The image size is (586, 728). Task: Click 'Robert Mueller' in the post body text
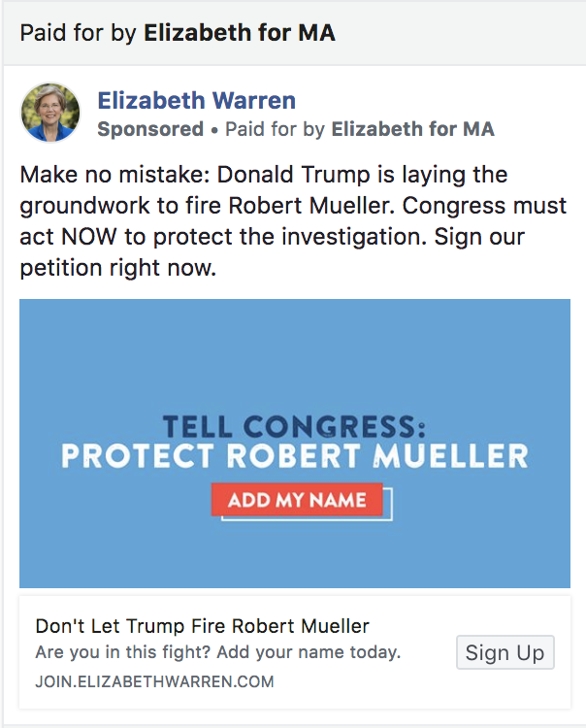(x=310, y=206)
